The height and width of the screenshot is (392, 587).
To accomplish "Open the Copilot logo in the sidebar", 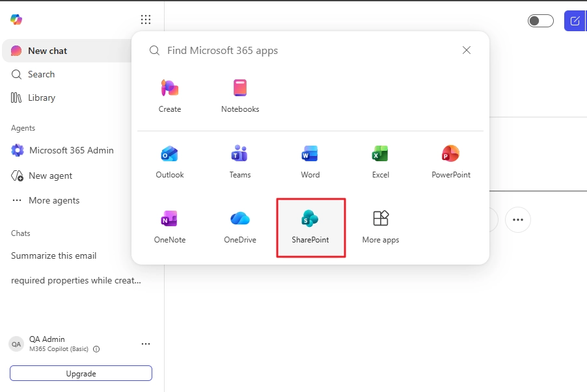I will point(16,20).
